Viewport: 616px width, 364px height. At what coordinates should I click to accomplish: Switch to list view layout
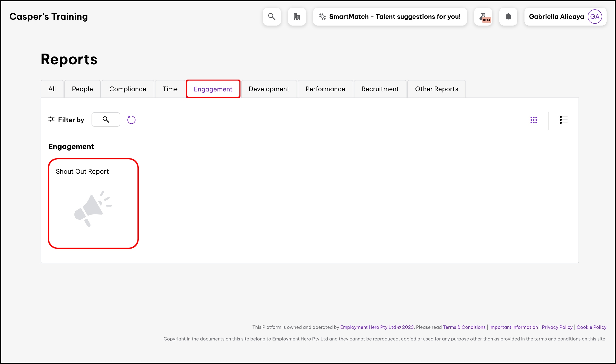point(564,120)
